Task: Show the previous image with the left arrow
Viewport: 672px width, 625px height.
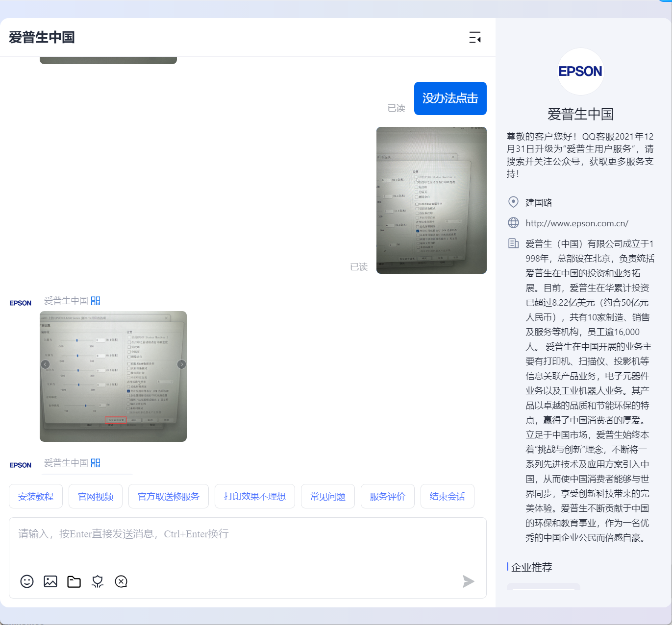Action: [45, 364]
